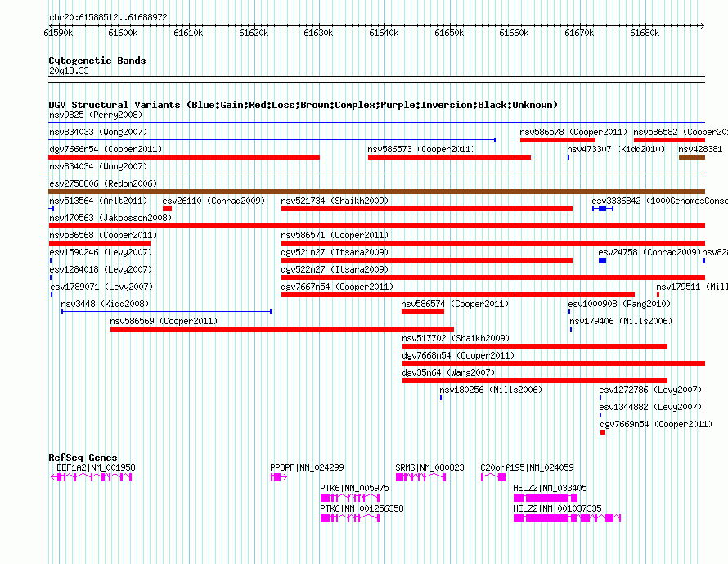Click the DGV Structural Variants track title
This screenshot has height=564, width=728.
pos(303,105)
